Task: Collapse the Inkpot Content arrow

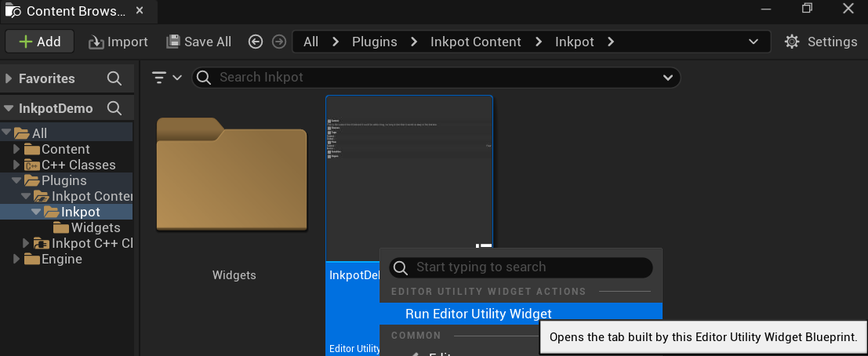Action: coord(25,196)
